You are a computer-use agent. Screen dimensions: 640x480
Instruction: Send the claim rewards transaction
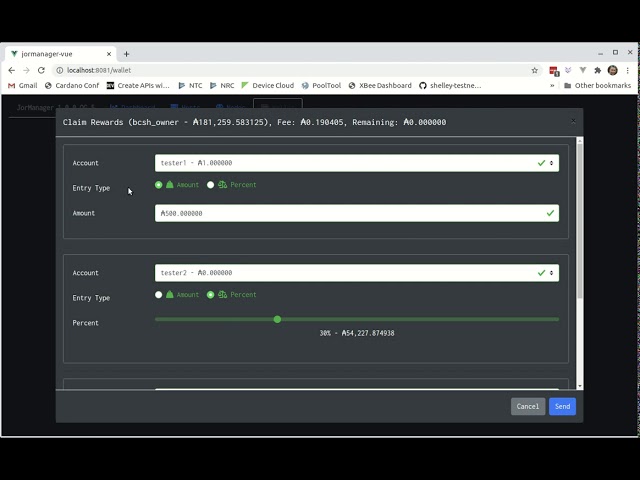pyautogui.click(x=562, y=406)
